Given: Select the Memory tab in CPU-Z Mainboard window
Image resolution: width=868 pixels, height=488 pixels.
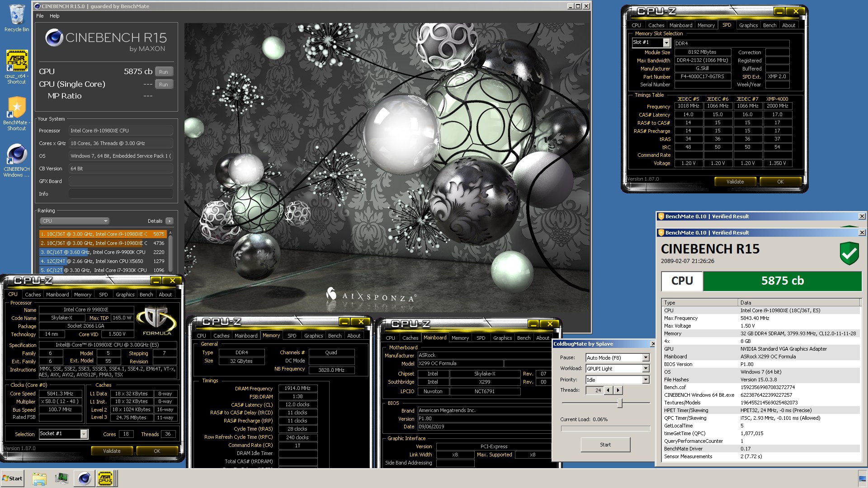Looking at the screenshot, I should (460, 338).
